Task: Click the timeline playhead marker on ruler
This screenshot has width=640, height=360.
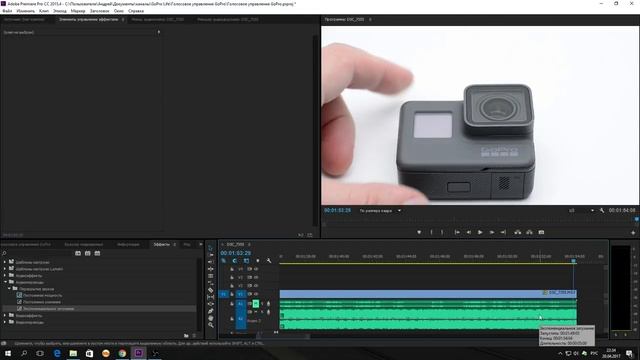Action: click(x=573, y=260)
